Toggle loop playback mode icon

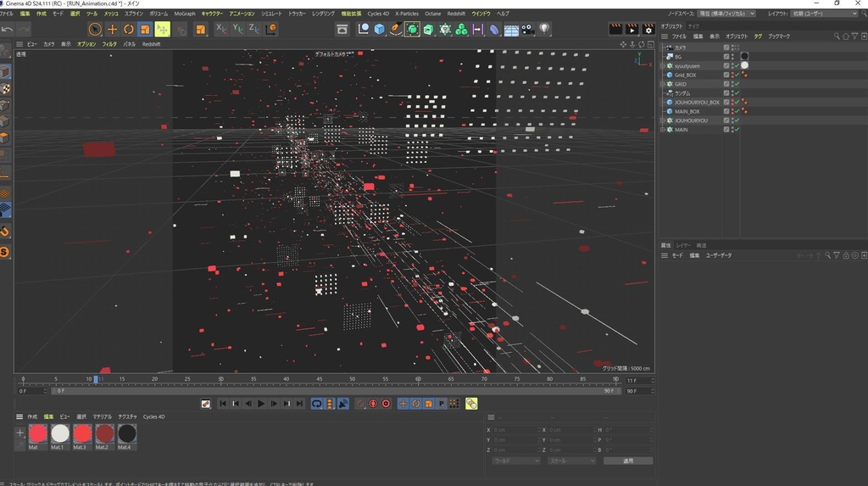pos(317,404)
